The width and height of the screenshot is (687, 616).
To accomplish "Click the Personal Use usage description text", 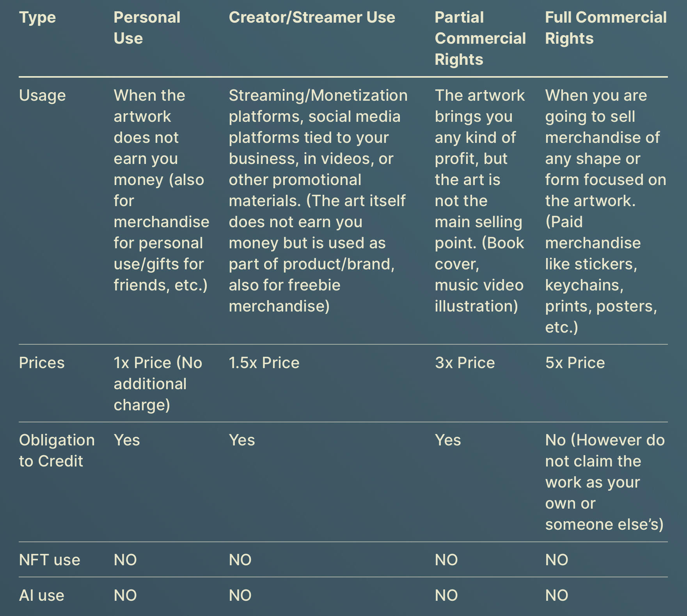I will (161, 190).
